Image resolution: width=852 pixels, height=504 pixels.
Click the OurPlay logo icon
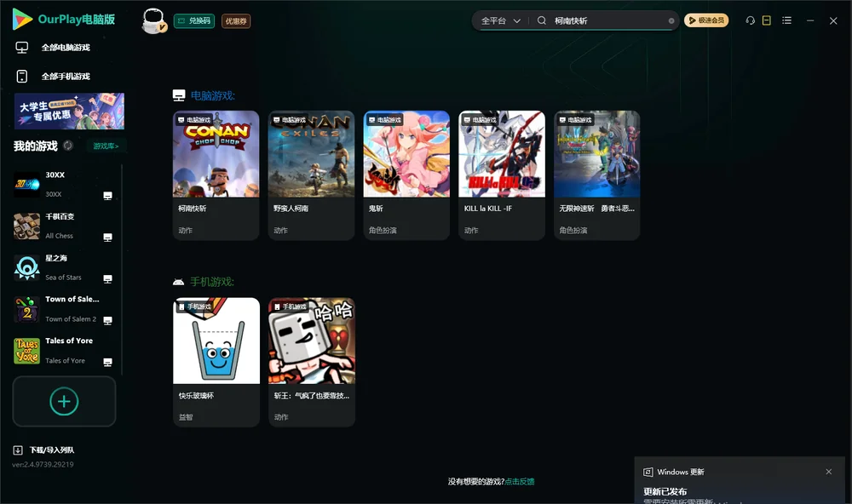(x=22, y=20)
